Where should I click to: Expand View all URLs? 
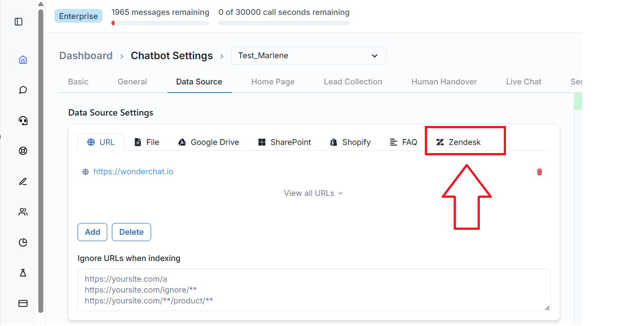pyautogui.click(x=313, y=193)
